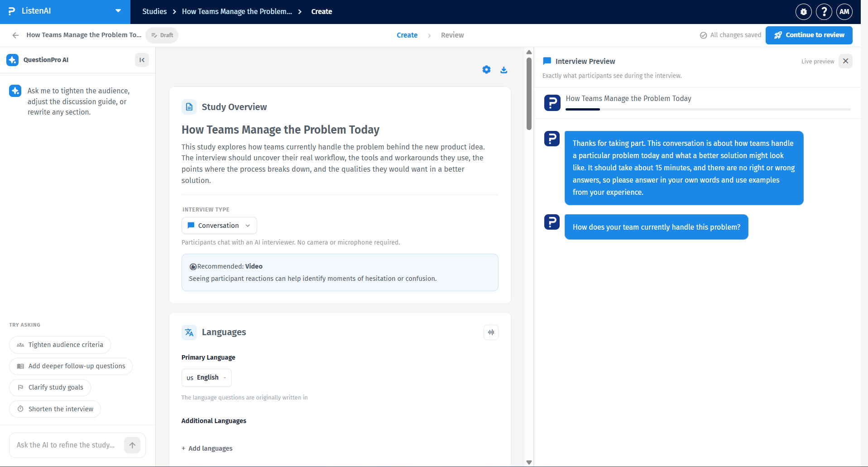The height and width of the screenshot is (467, 868).
Task: Go back using the left arrow icon
Action: click(15, 35)
